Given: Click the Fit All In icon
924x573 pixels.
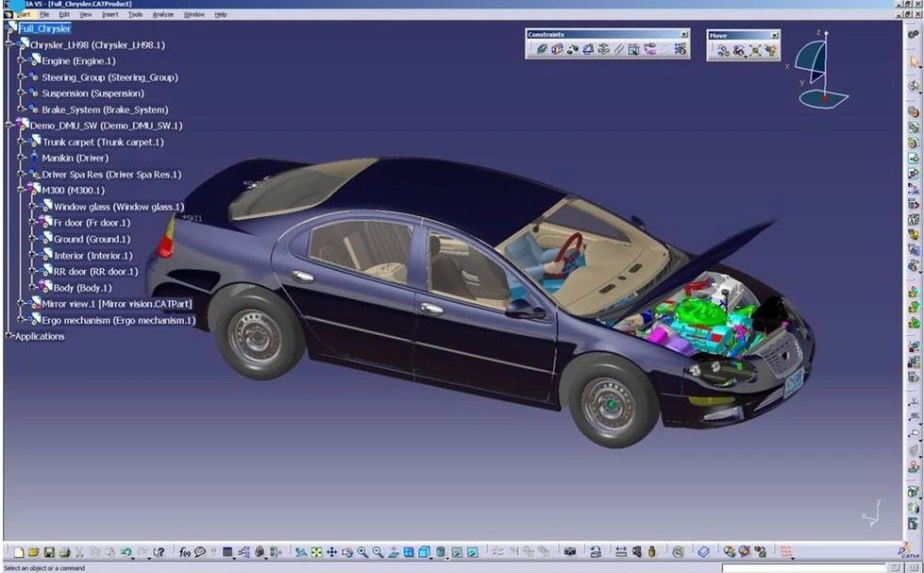Looking at the screenshot, I should [x=316, y=551].
